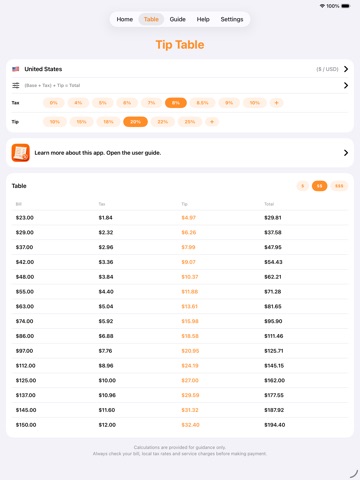Screen dimensions: 360x480
Task: Click the Total column header
Action: pos(269,204)
